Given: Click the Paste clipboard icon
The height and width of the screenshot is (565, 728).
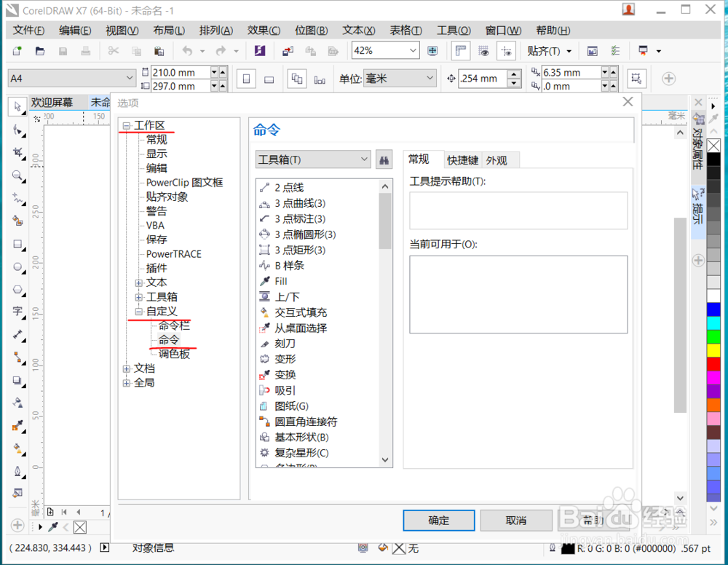Looking at the screenshot, I should (x=159, y=51).
